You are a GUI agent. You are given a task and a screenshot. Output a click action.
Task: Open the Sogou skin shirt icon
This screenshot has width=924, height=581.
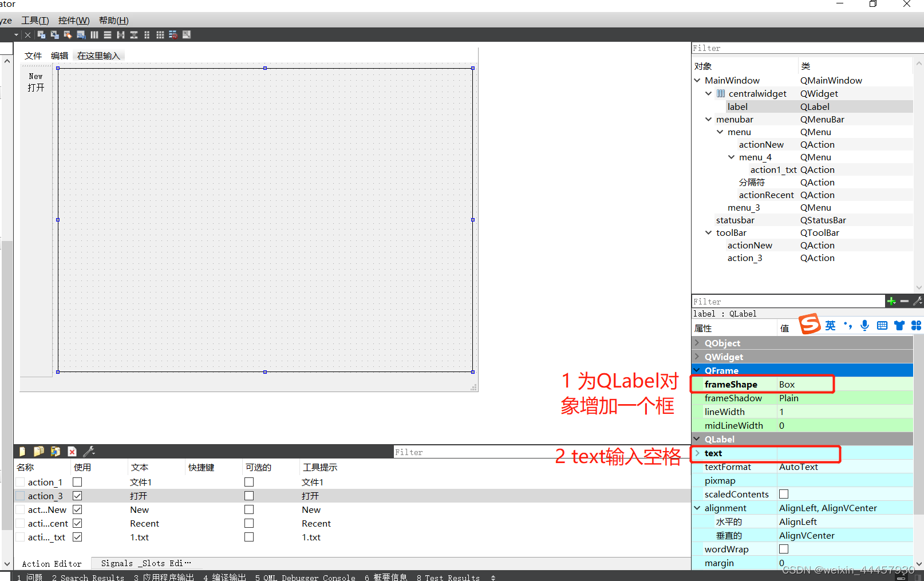pos(899,325)
